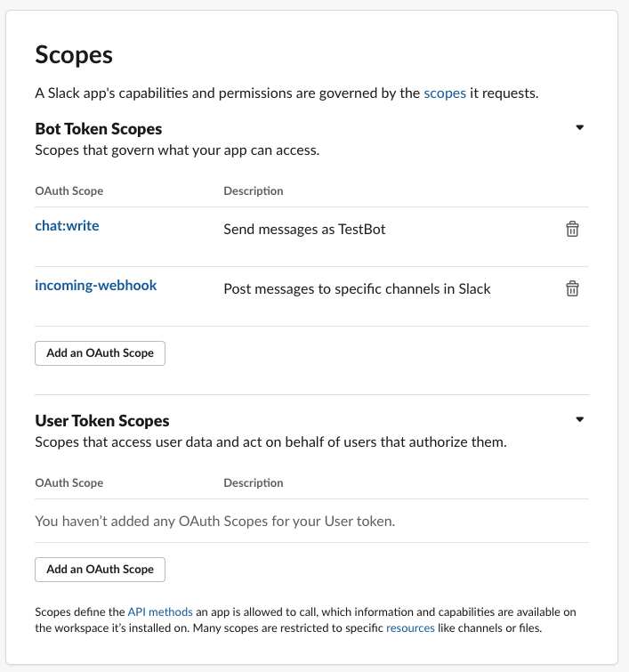This screenshot has width=629, height=672.
Task: Open the chat:write scope link
Action: click(67, 225)
